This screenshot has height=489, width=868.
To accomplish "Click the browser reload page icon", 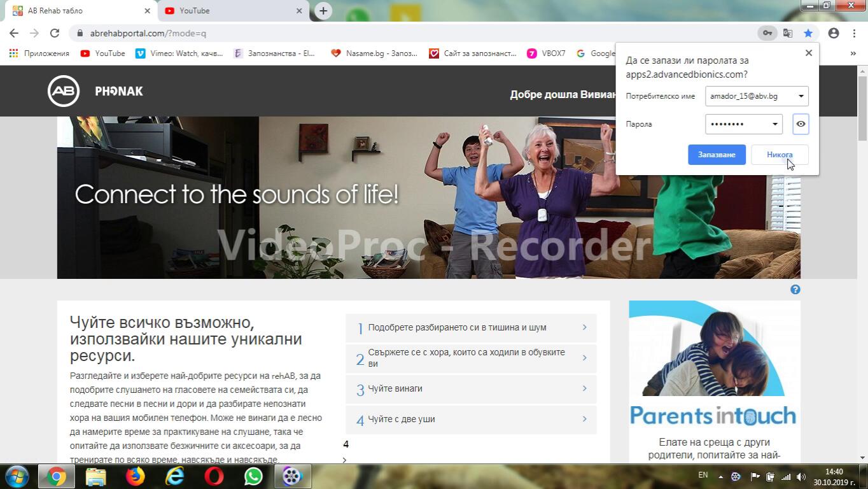I will pyautogui.click(x=55, y=33).
